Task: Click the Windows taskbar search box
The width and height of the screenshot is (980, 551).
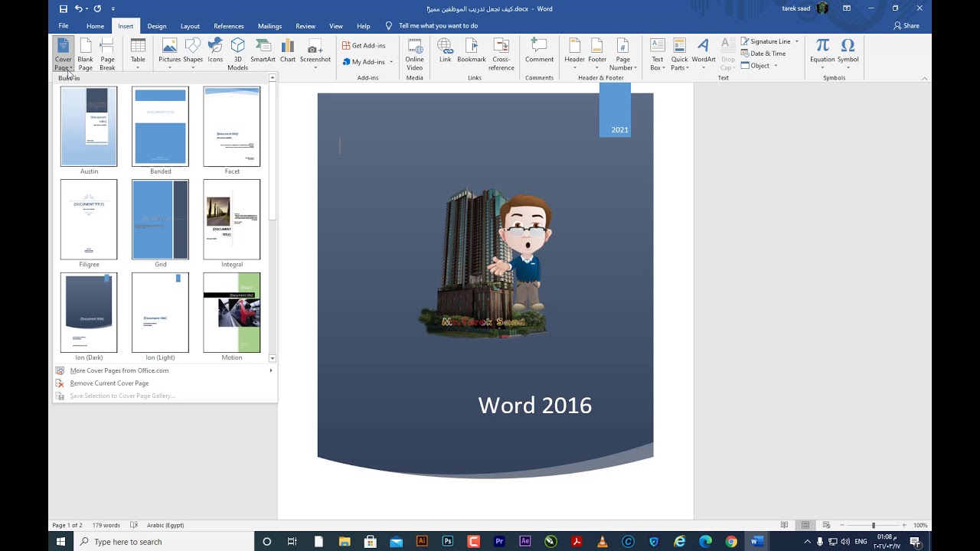Action: (x=165, y=542)
